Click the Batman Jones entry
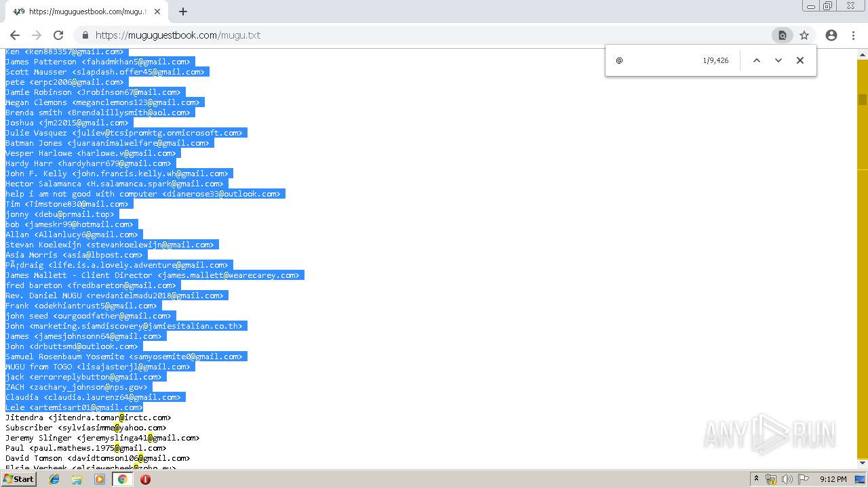Viewport: 868px width, 488px height. (x=107, y=143)
